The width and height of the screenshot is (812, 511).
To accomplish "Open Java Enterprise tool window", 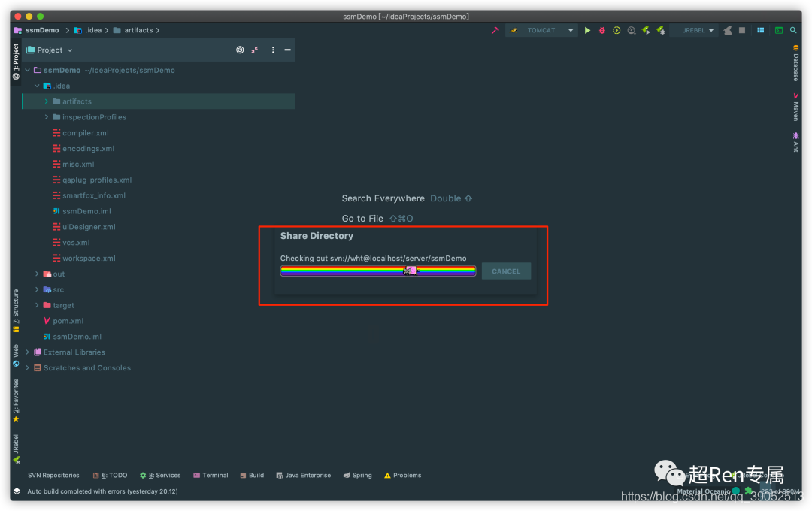I will [x=304, y=476].
